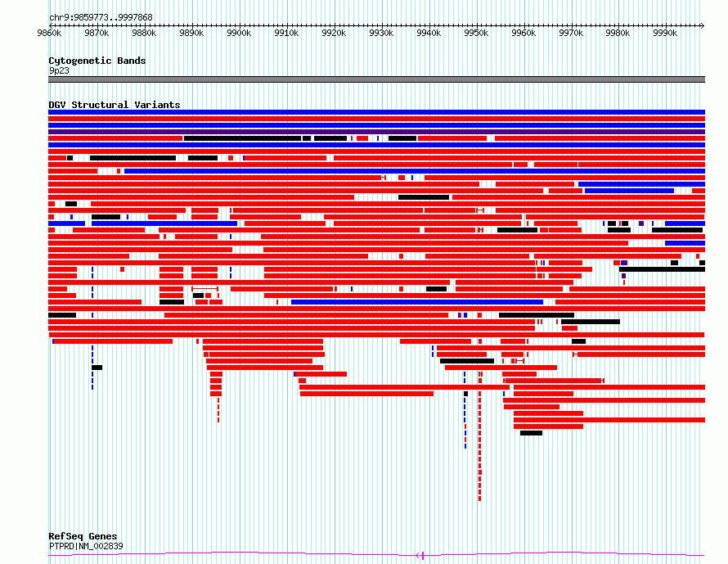Select the small black variant bar below 9870k
The width and height of the screenshot is (728, 564).
97,368
